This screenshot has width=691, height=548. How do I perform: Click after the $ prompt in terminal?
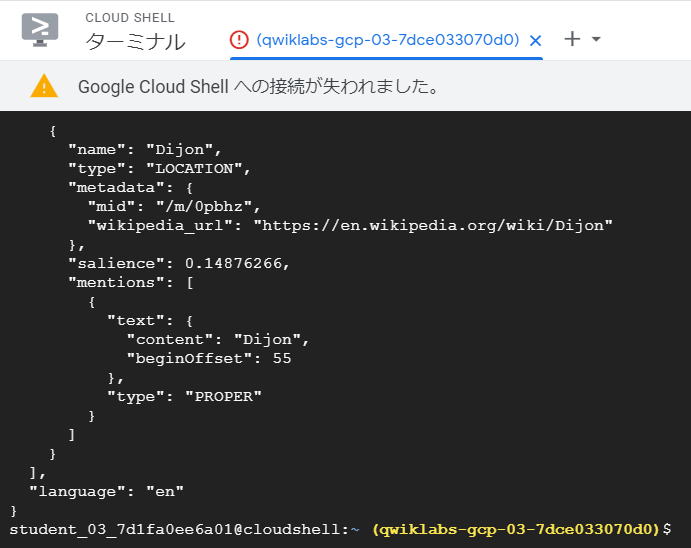point(680,528)
